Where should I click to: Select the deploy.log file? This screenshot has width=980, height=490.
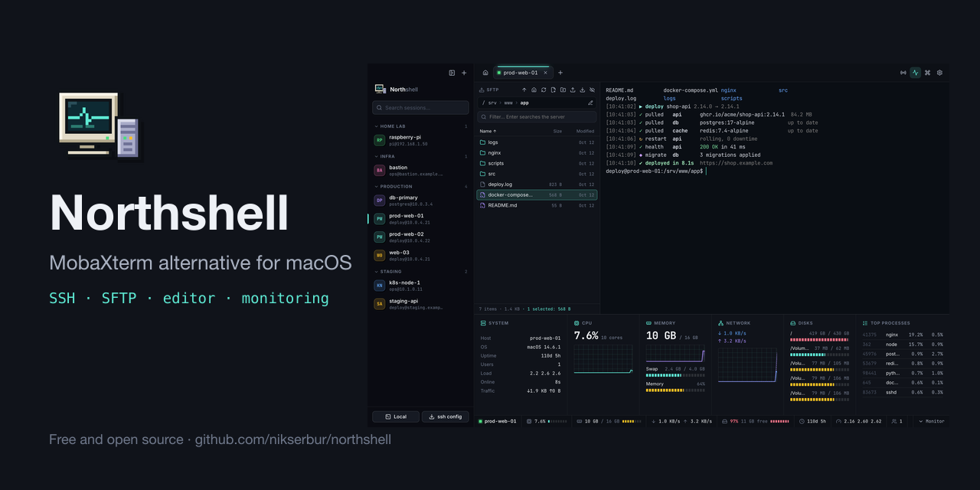(537, 185)
